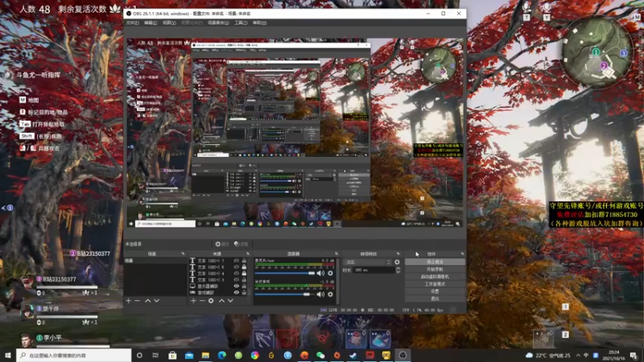Hide the game capture source
The width and height of the screenshot is (644, 362).
(x=236, y=293)
